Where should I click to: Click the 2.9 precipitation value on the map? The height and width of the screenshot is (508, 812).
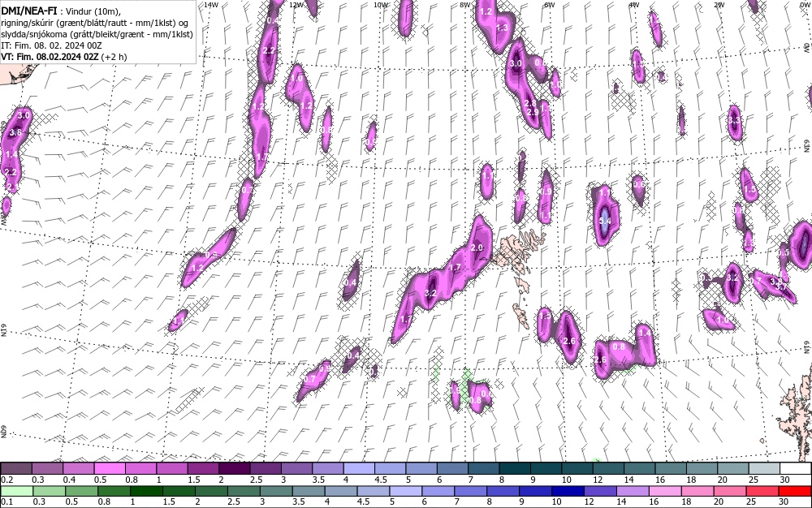coord(533,112)
